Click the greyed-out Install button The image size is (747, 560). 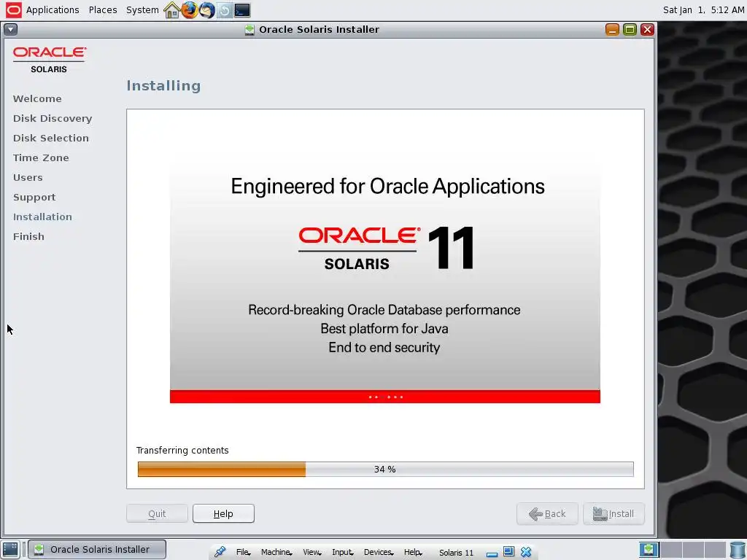[x=614, y=513]
